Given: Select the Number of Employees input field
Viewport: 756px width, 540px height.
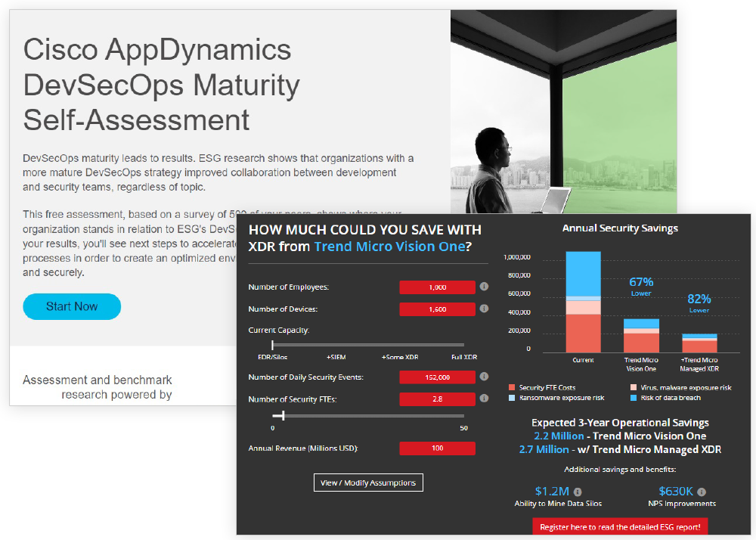Looking at the screenshot, I should pyautogui.click(x=437, y=287).
